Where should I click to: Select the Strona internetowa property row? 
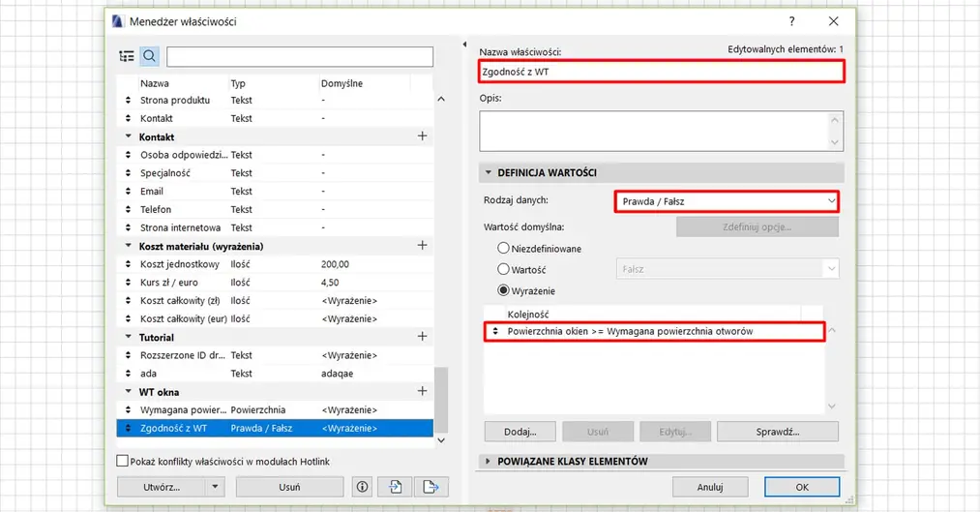pyautogui.click(x=275, y=227)
